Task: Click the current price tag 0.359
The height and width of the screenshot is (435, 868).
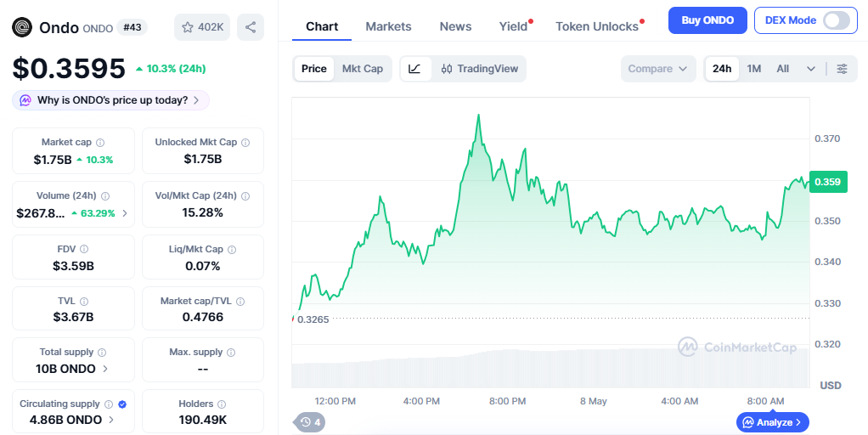Action: coord(828,182)
